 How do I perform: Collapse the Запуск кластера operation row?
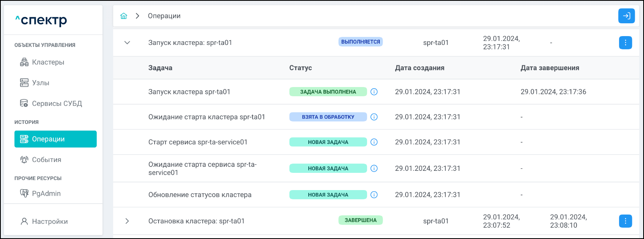127,43
